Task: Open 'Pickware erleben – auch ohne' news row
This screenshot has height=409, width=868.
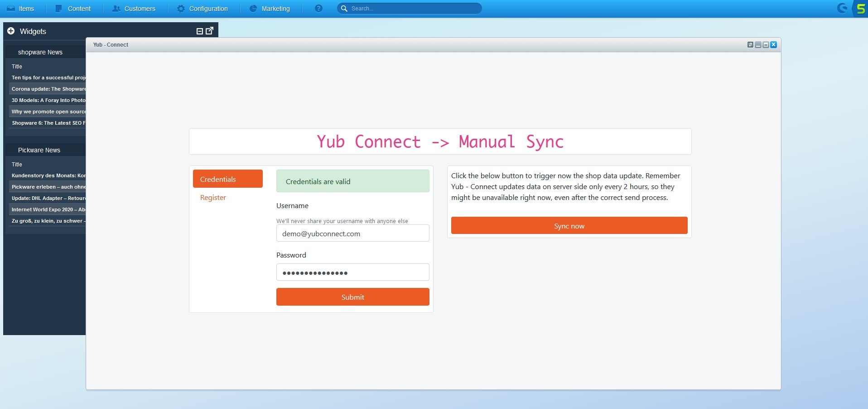Action: coord(47,187)
